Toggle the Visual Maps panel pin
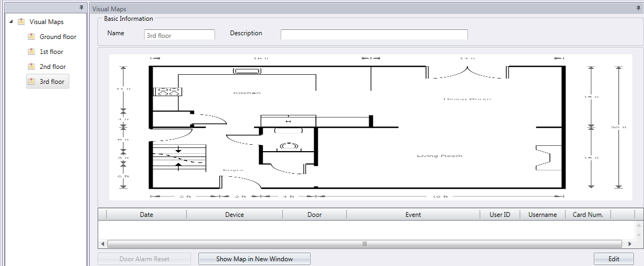 (638, 9)
